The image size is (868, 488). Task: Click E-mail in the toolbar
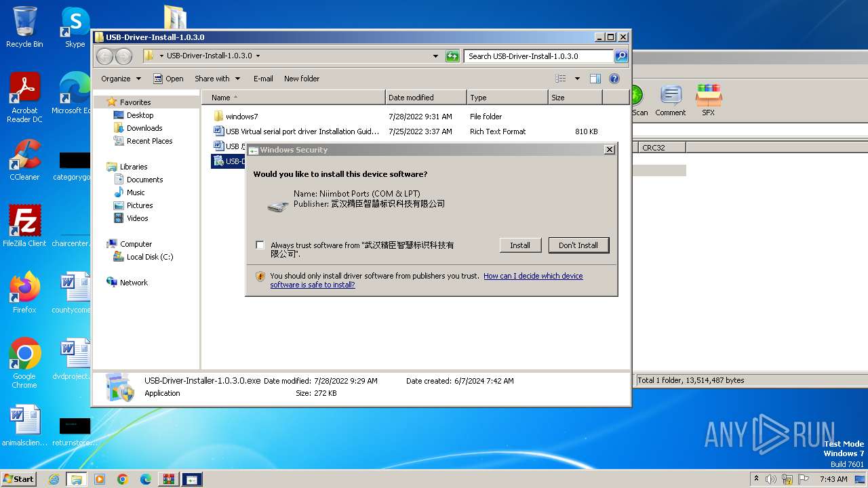[x=263, y=79]
